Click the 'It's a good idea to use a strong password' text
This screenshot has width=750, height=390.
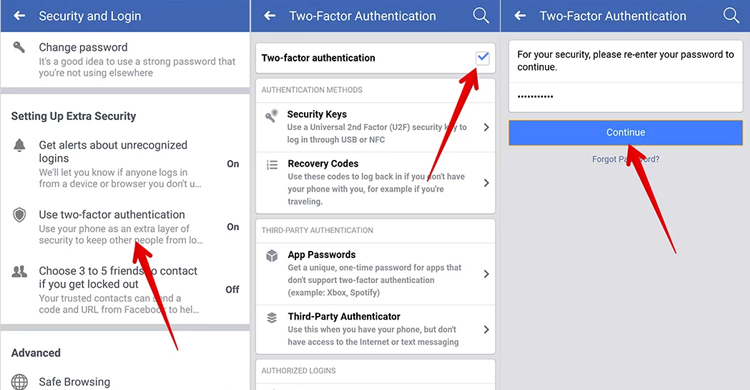pyautogui.click(x=137, y=67)
